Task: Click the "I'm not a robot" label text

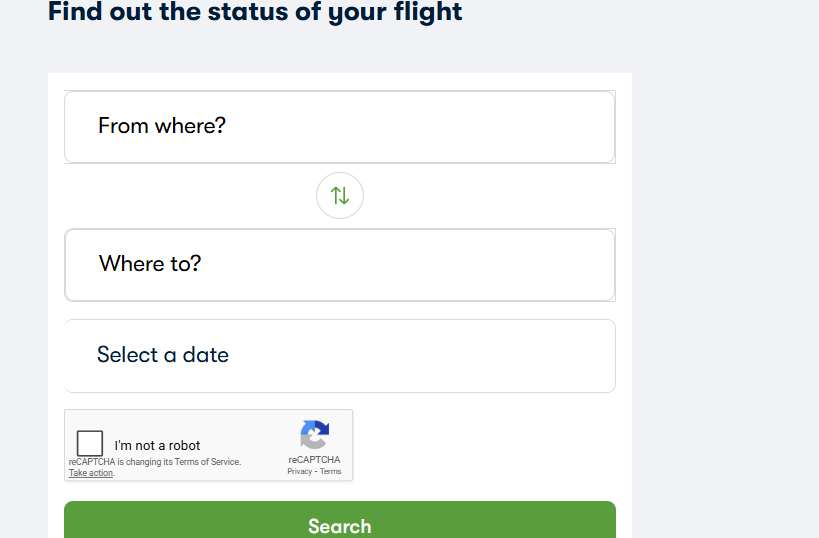Action: pos(157,445)
